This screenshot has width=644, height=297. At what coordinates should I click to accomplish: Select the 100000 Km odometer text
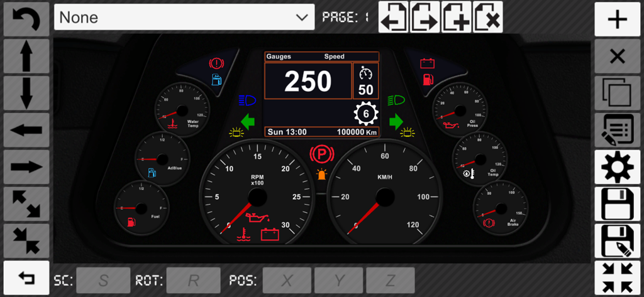[357, 132]
